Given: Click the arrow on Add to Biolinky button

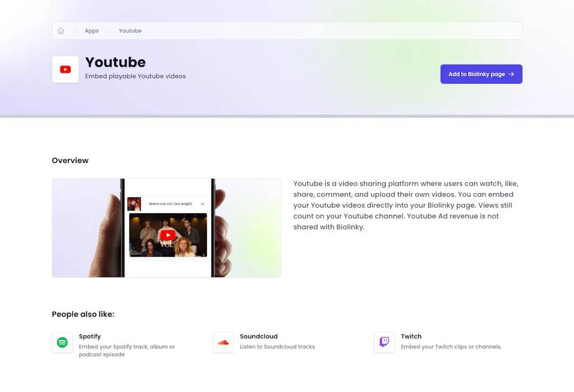Looking at the screenshot, I should [x=511, y=74].
